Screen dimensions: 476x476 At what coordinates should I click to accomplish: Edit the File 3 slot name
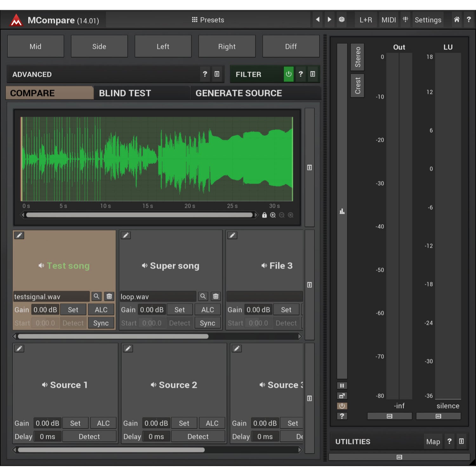point(233,235)
